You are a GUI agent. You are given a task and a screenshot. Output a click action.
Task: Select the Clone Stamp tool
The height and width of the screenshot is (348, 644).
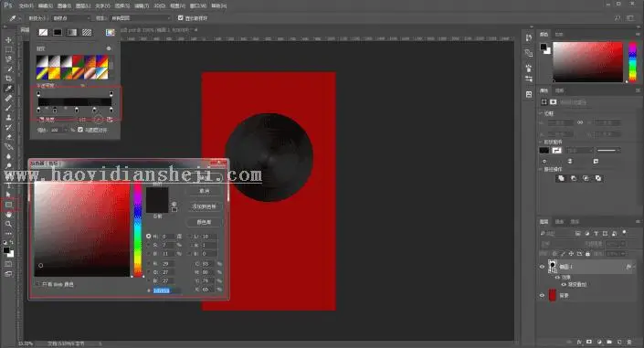click(x=8, y=118)
